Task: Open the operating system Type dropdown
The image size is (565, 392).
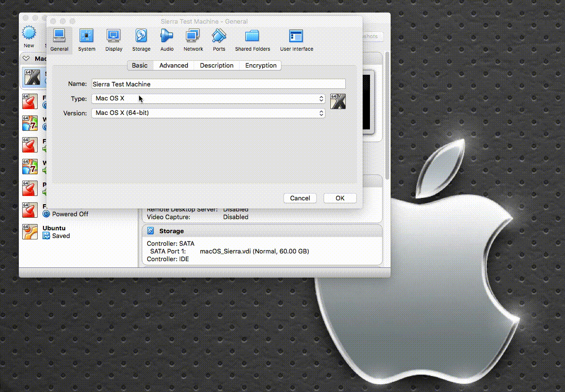Action: (208, 98)
